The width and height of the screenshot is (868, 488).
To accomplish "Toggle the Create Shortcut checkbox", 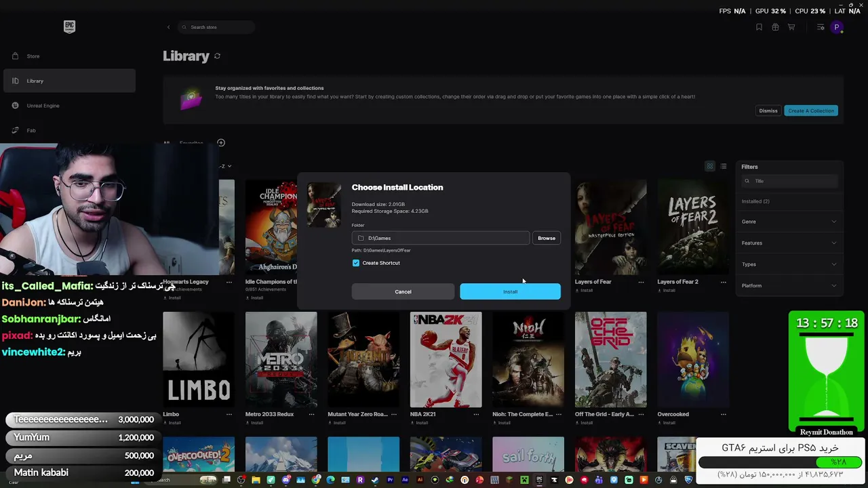I will coord(356,263).
